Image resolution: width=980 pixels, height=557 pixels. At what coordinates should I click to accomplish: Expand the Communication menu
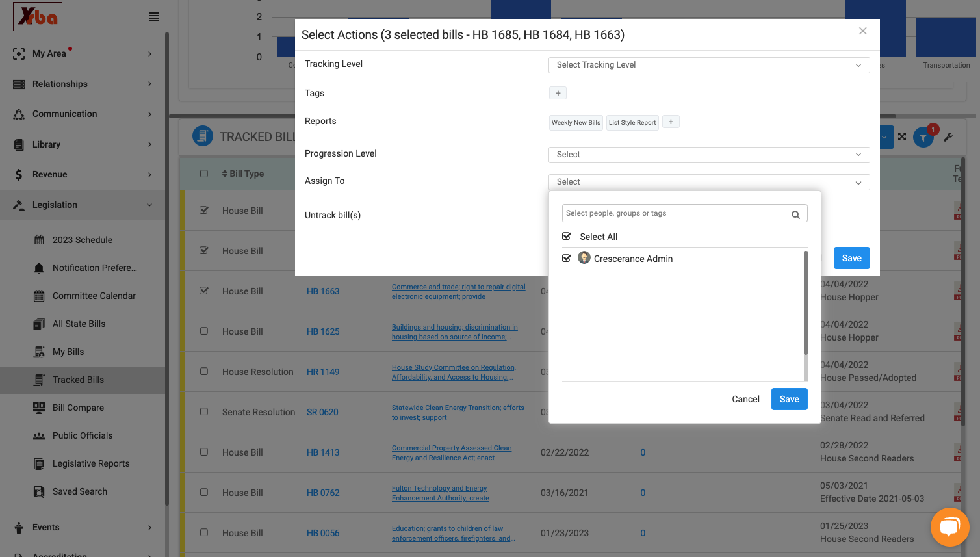tap(83, 114)
